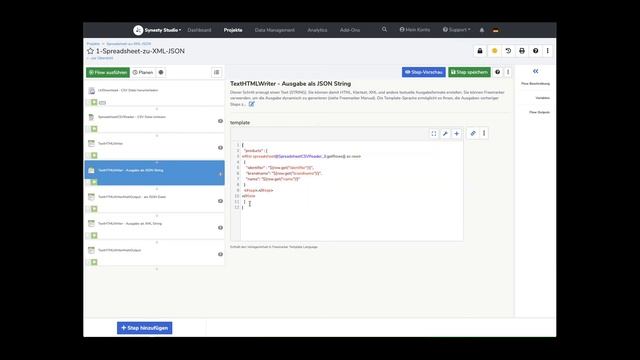Viewport: 640px width, 360px height.
Task: Toggle the eye on selected JSON String step
Action: click(220, 174)
